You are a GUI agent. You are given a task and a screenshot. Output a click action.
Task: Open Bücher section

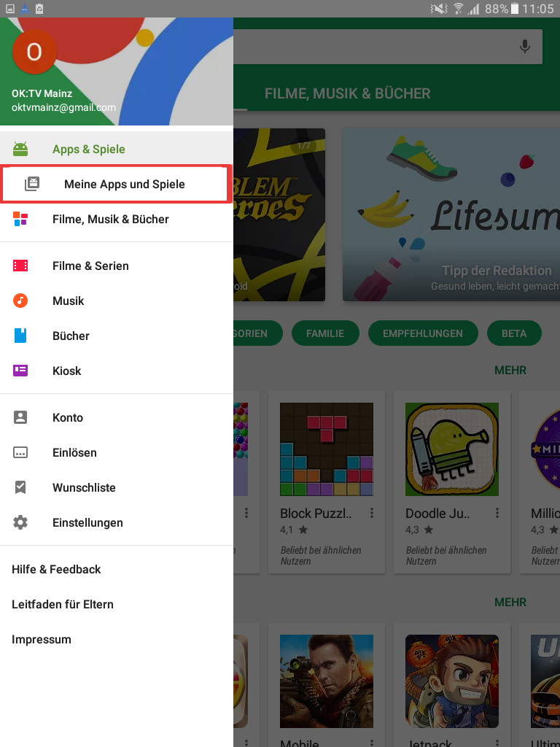(117, 336)
